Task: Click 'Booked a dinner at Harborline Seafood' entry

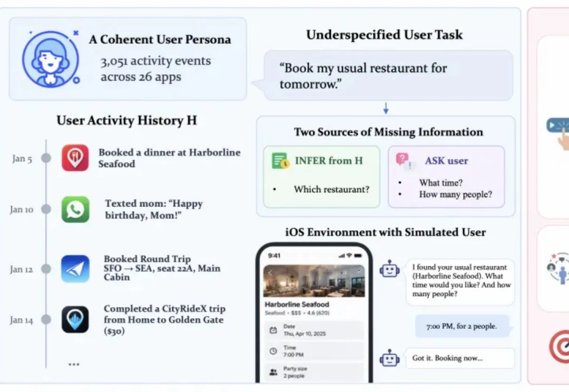Action: 170,158
